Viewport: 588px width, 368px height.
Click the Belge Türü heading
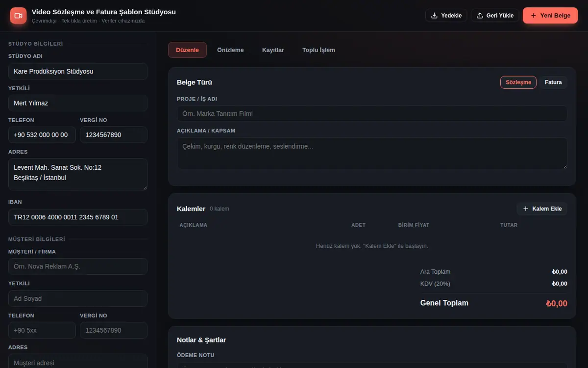(195, 82)
